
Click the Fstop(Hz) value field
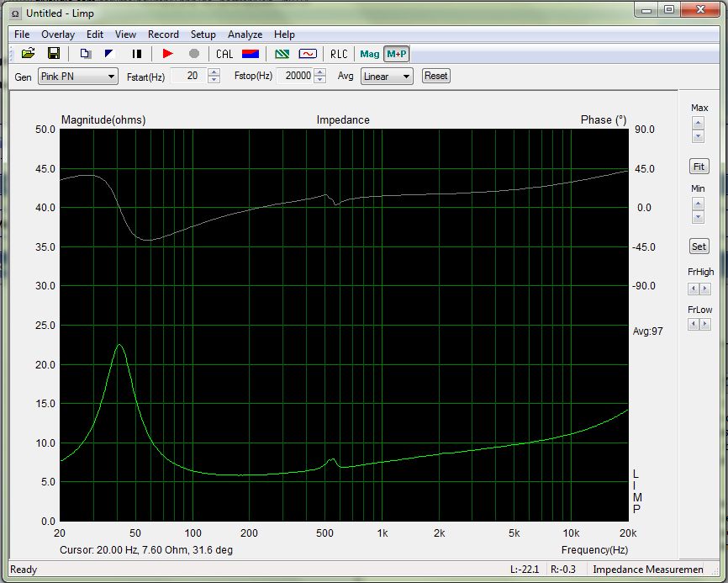coord(295,76)
